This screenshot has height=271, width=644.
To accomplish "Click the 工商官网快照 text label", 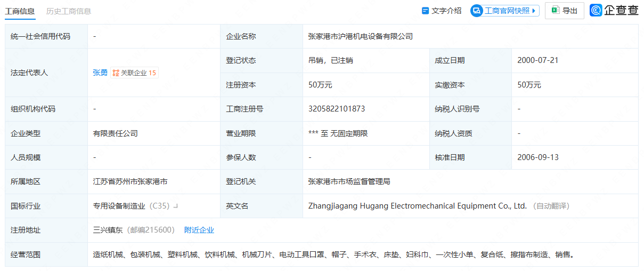I will click(507, 11).
